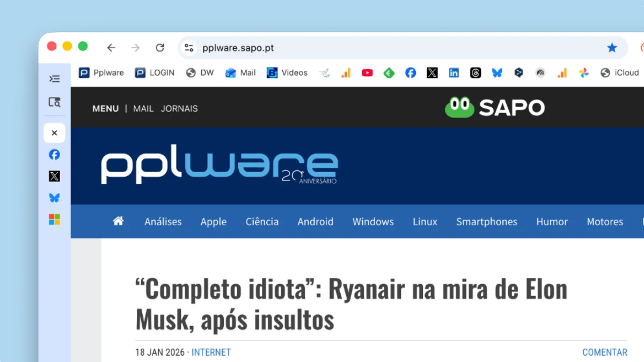Image resolution: width=644 pixels, height=362 pixels.
Task: Open site information icon in address bar
Action: point(189,48)
